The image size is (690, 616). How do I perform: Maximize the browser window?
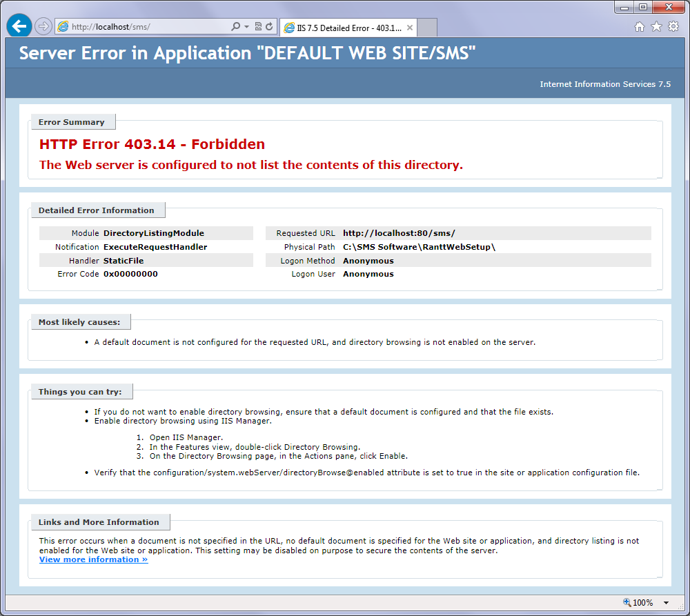pyautogui.click(x=643, y=7)
